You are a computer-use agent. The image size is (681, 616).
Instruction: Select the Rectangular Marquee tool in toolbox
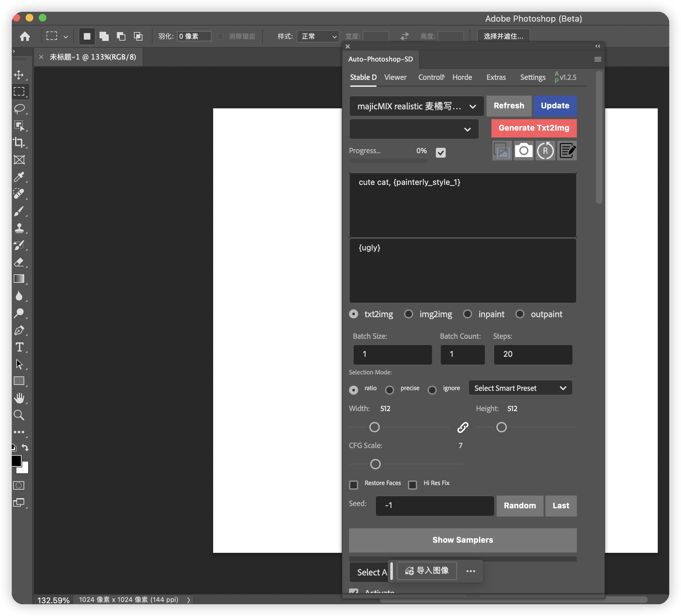pyautogui.click(x=19, y=92)
